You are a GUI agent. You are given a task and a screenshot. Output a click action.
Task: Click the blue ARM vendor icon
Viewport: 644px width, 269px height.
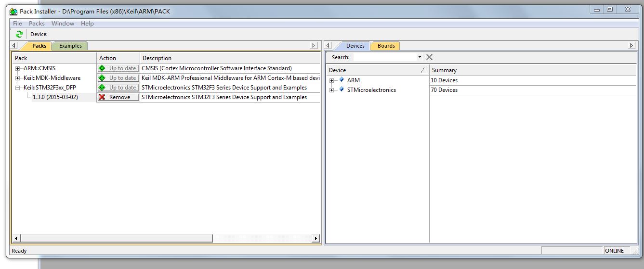point(342,80)
